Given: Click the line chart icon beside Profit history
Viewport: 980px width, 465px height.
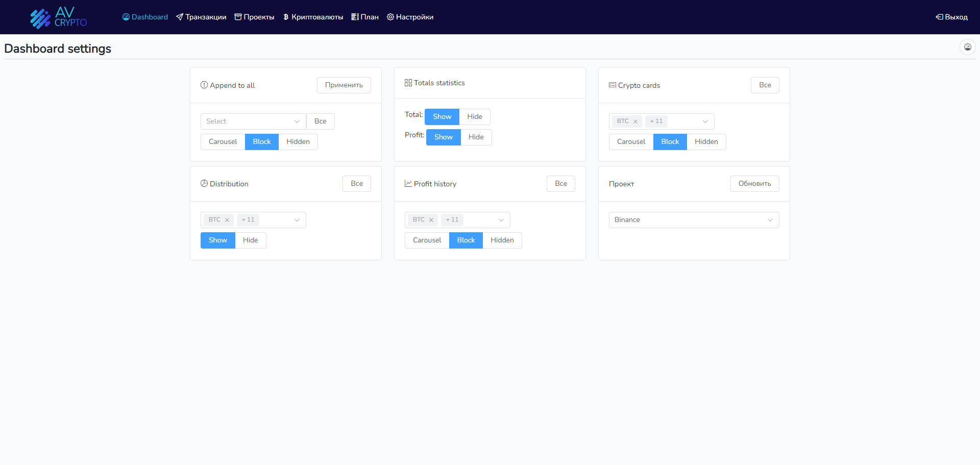Looking at the screenshot, I should click(408, 183).
